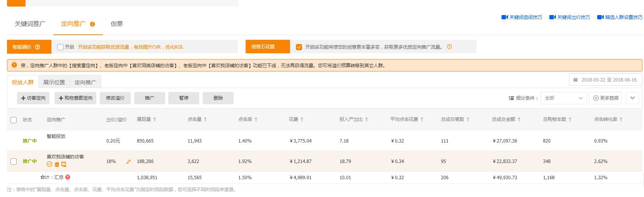Click 2.62% conversion rate cell
This screenshot has width=644, height=197.
tap(601, 161)
